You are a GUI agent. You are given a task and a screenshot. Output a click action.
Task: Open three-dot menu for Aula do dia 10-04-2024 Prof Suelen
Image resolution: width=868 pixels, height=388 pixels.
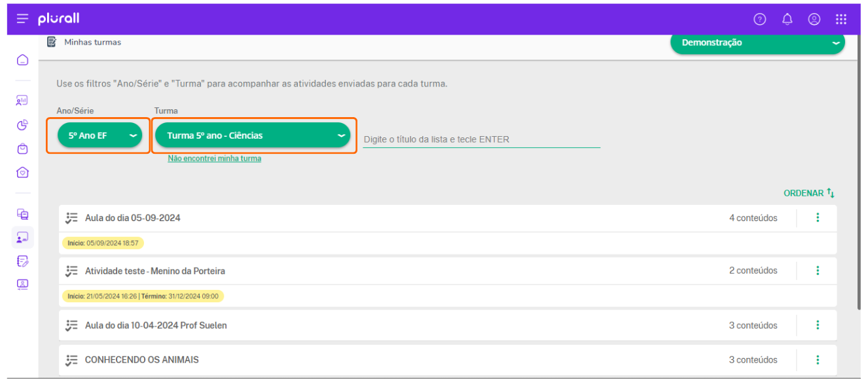(x=818, y=325)
